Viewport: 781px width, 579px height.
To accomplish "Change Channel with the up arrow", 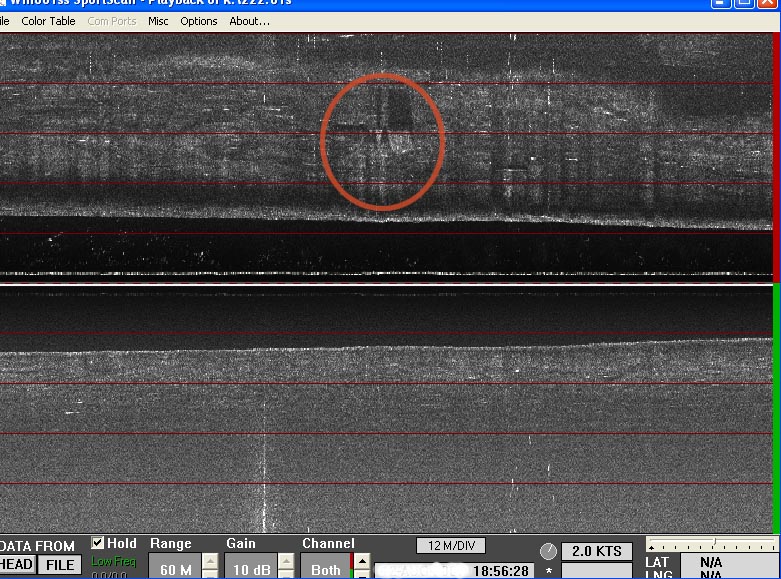I will click(x=362, y=561).
